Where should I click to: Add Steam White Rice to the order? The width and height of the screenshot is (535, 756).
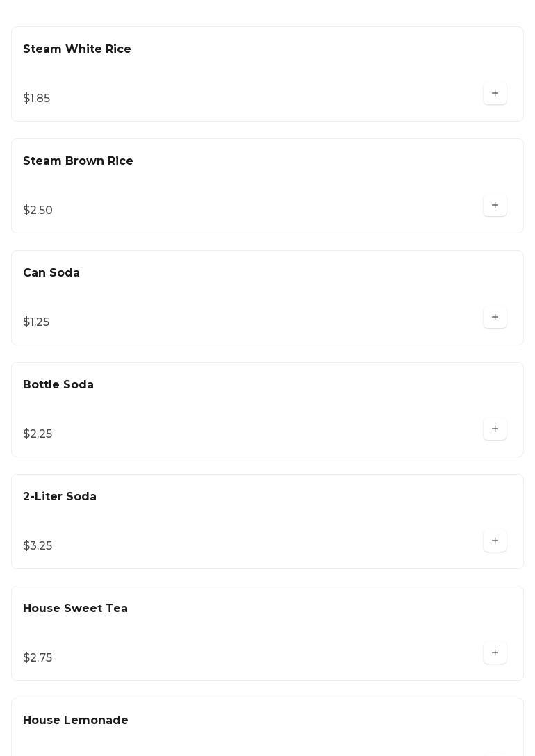(x=495, y=94)
